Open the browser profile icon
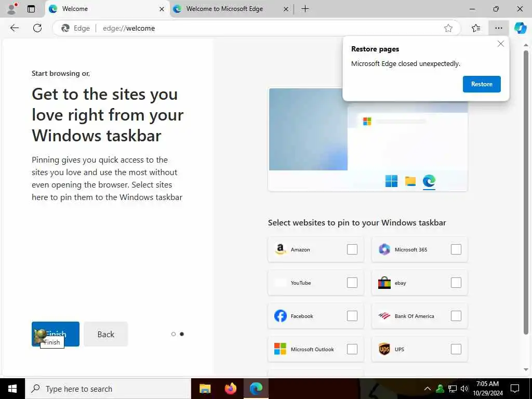The height and width of the screenshot is (399, 532). [12, 9]
